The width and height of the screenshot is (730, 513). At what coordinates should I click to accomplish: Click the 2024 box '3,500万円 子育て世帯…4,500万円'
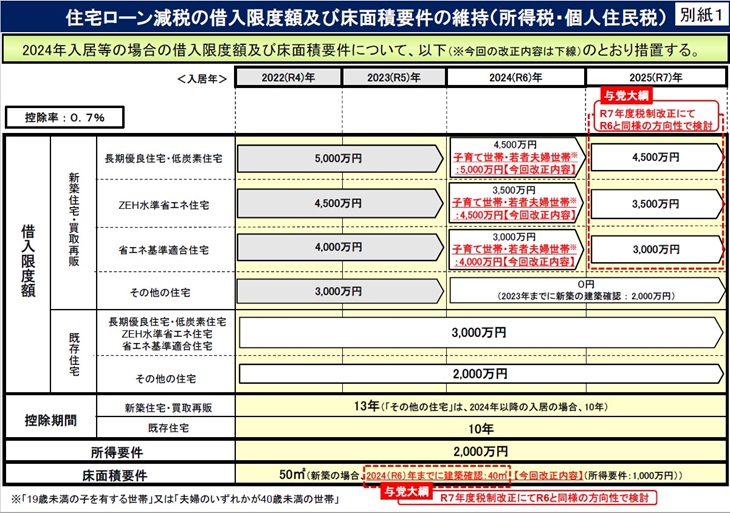516,202
